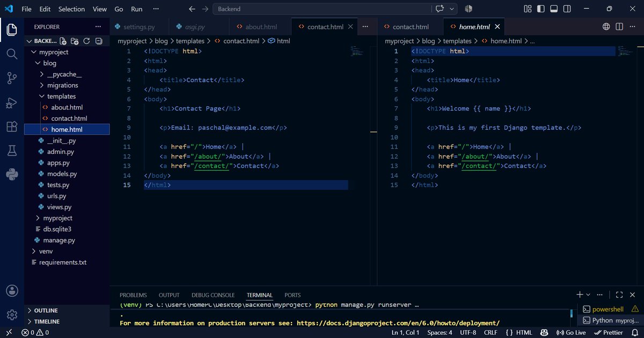Expand the venv folder
644x338 pixels.
click(x=34, y=251)
